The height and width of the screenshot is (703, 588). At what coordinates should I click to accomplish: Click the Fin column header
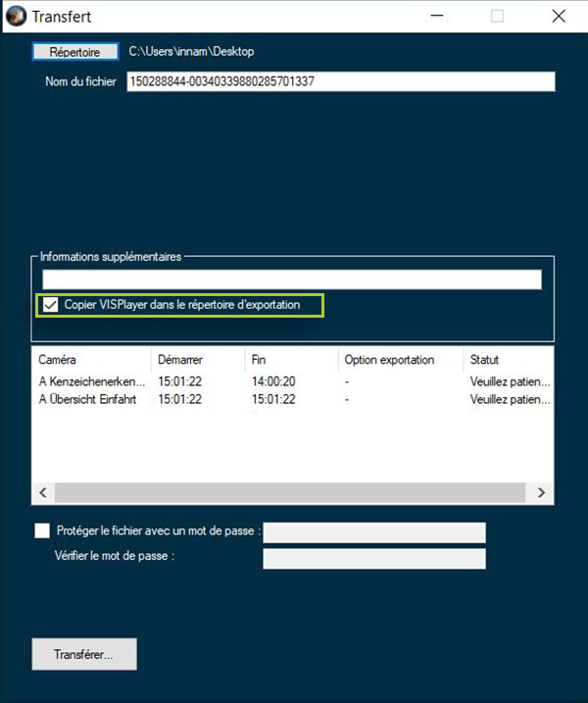(x=290, y=360)
